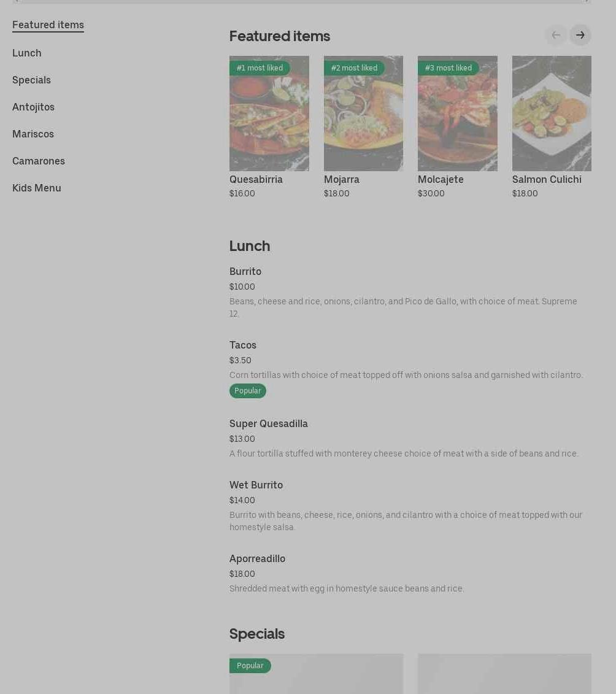This screenshot has width=616, height=694.
Task: Open the first Specials card with Popular badge
Action: 316,674
